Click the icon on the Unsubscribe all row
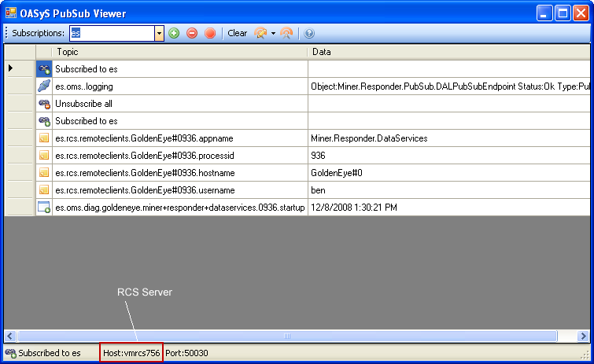This screenshot has height=364, width=594. click(x=44, y=104)
